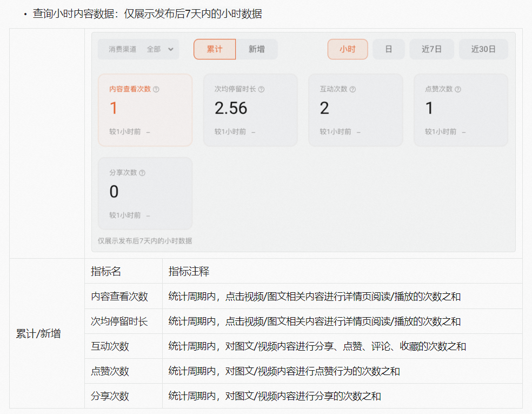
Task: Click 次均停留时长 in the table
Action: tap(119, 321)
